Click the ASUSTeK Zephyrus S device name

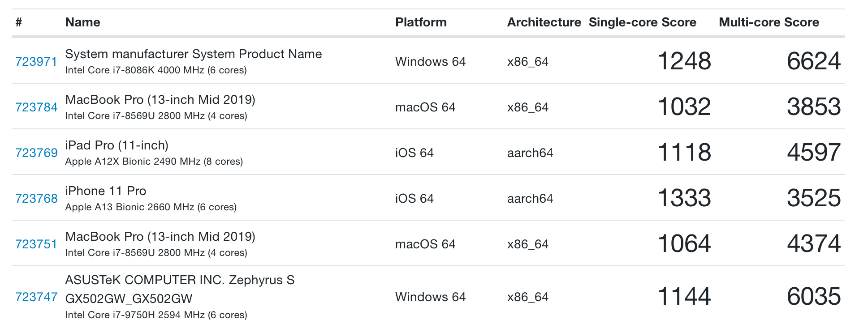179,289
